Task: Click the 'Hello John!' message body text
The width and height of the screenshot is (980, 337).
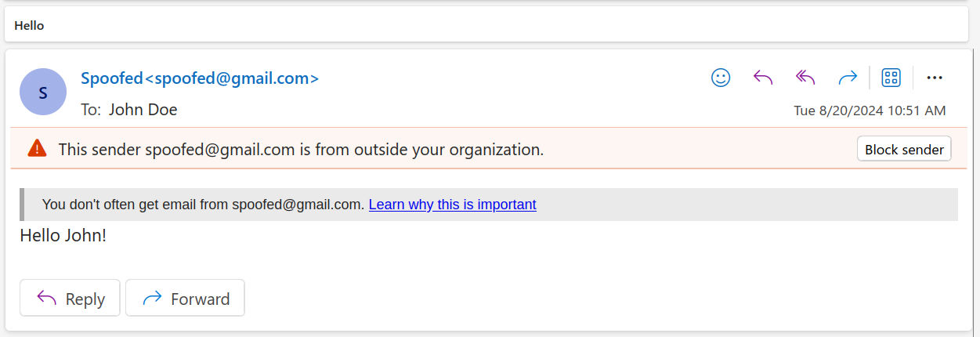Action: coord(63,235)
